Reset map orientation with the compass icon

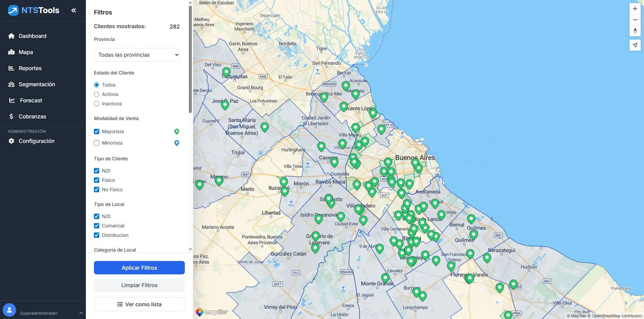pos(635,31)
